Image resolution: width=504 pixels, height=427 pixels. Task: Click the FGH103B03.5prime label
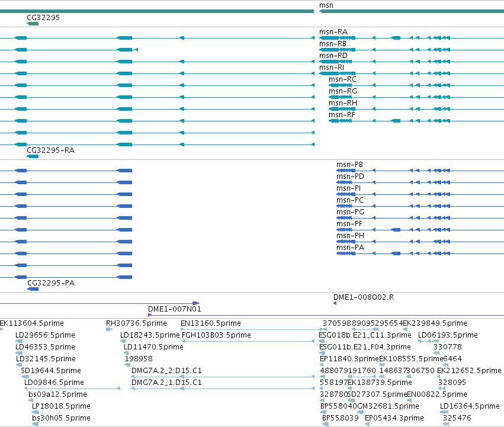[216, 335]
